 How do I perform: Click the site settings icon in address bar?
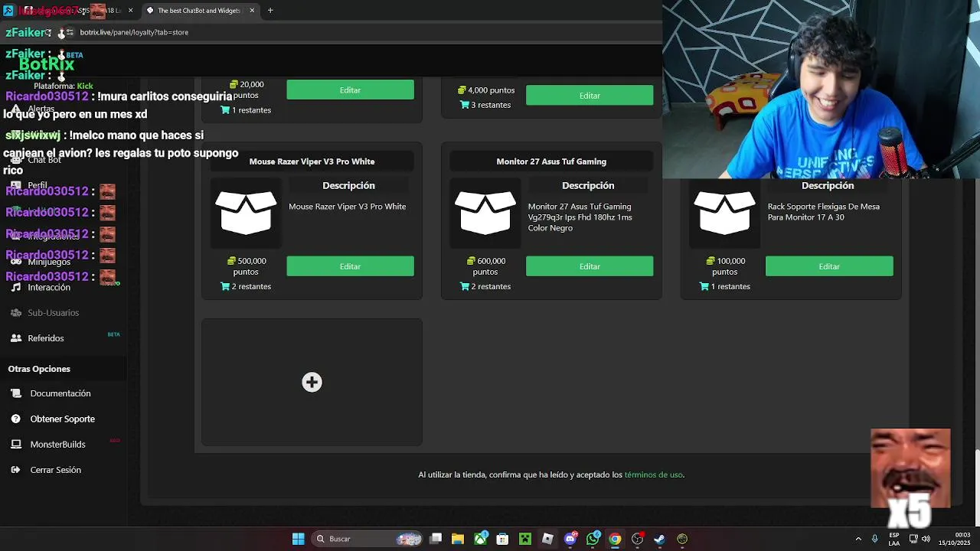(x=70, y=32)
